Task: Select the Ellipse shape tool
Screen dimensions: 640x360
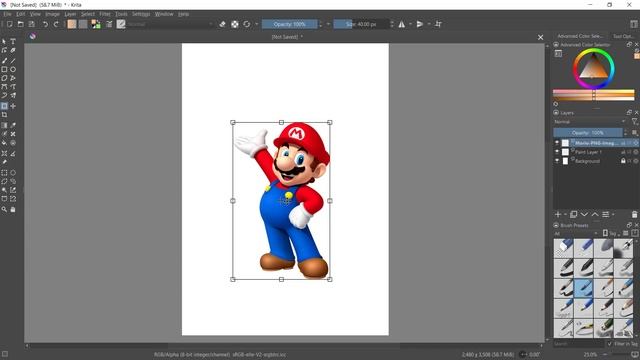Action: 13,69
